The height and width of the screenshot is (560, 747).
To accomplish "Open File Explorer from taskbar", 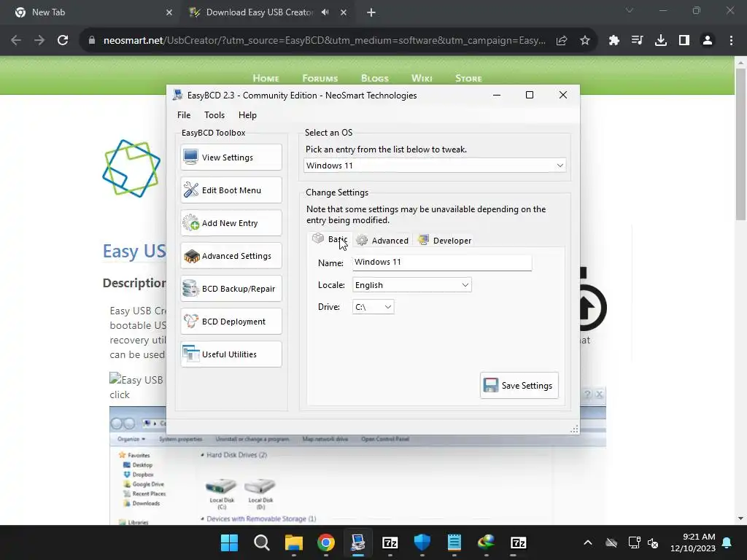I will tap(293, 542).
